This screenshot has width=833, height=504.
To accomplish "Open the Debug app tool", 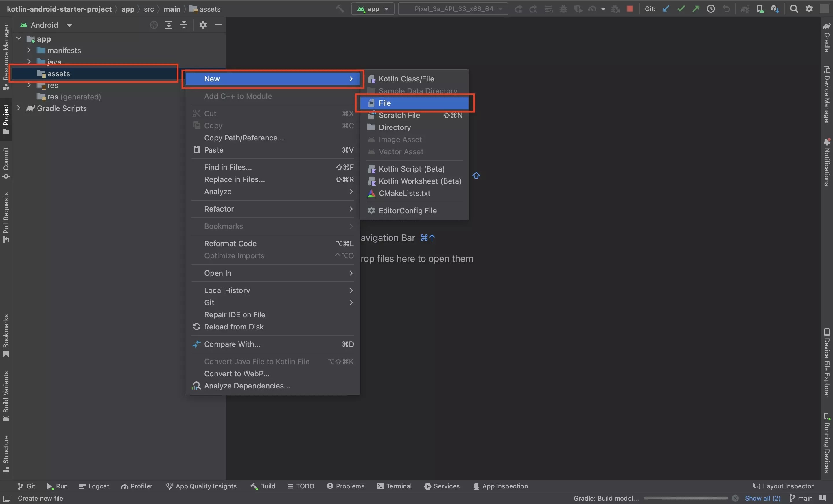I will click(563, 9).
